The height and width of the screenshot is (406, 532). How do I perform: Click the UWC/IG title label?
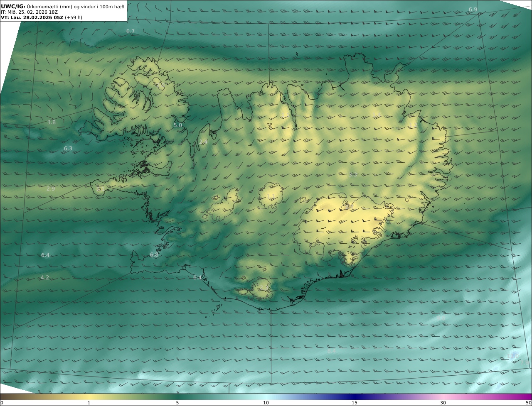(x=13, y=6)
